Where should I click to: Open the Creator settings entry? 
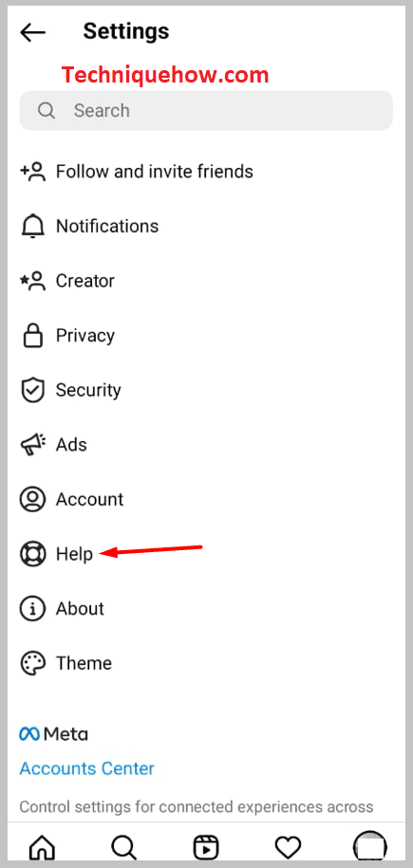click(x=206, y=281)
